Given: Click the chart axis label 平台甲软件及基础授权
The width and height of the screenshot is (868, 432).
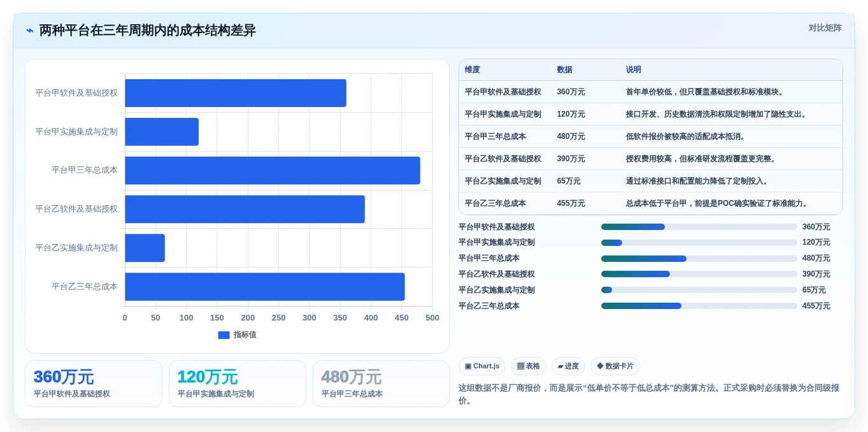Looking at the screenshot, I should click(76, 93).
